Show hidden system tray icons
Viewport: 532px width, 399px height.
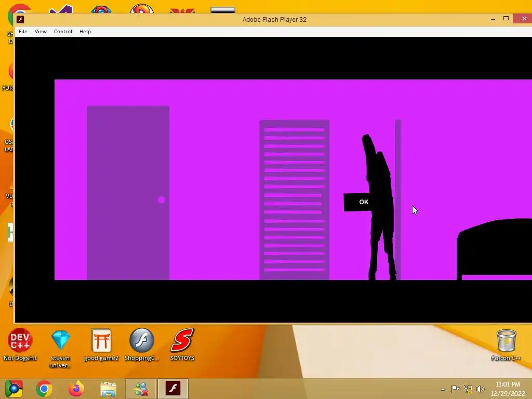tap(443, 389)
